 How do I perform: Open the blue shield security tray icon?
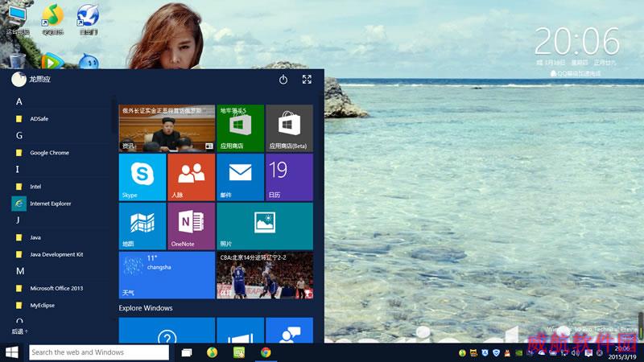pos(496,353)
